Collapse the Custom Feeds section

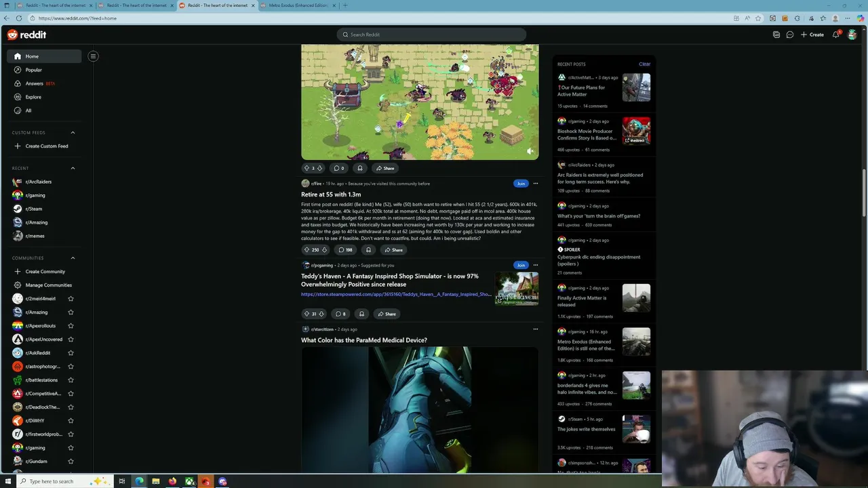(x=73, y=133)
